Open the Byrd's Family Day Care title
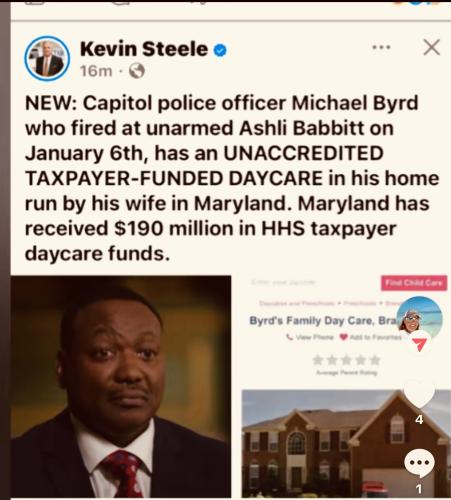The width and height of the screenshot is (451, 500). coord(322,321)
